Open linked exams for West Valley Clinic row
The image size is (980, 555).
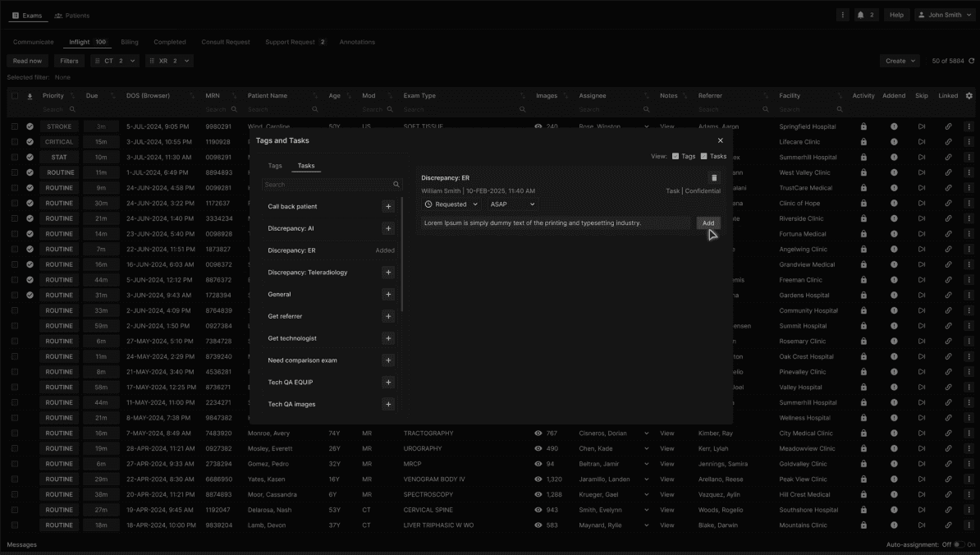point(948,172)
